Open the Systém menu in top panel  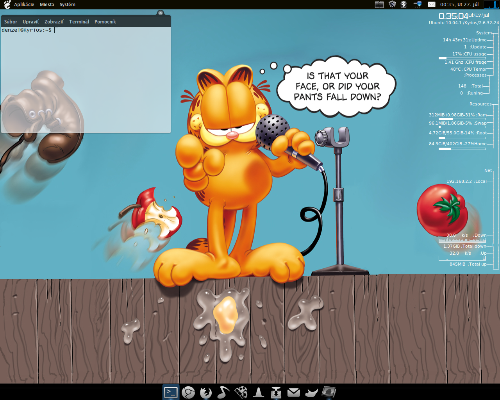[67, 4]
